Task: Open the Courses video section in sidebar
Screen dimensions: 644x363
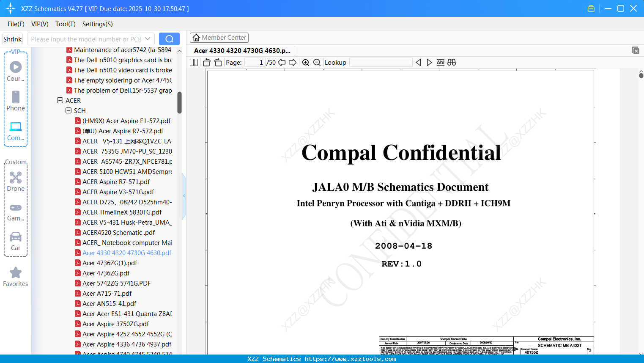Action: [x=16, y=71]
